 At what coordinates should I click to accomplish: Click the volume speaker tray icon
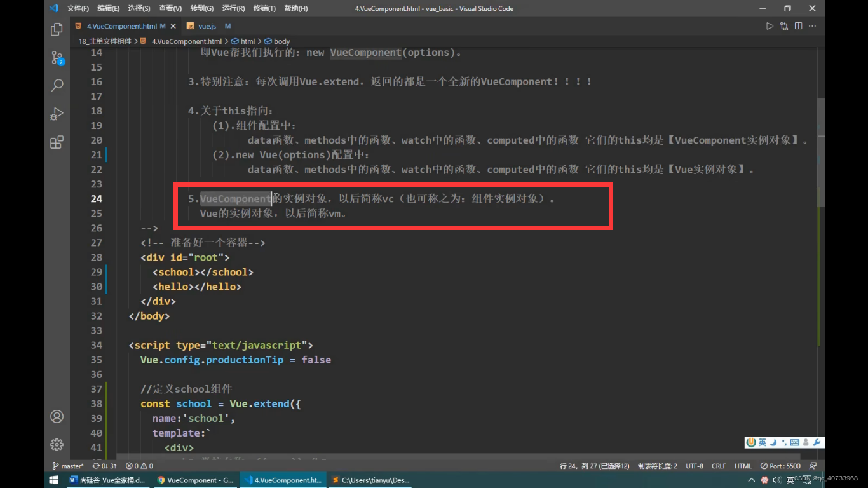click(x=777, y=480)
